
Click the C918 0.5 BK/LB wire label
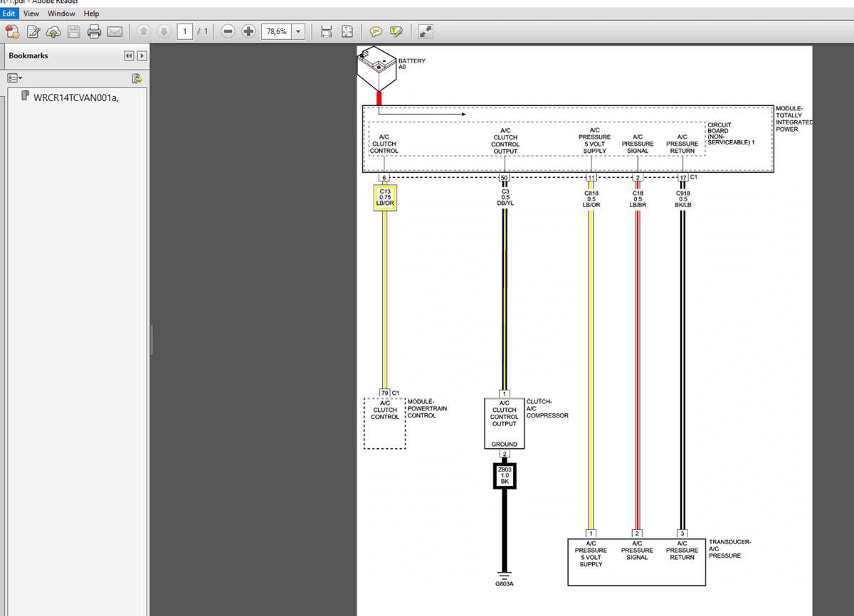click(x=682, y=198)
